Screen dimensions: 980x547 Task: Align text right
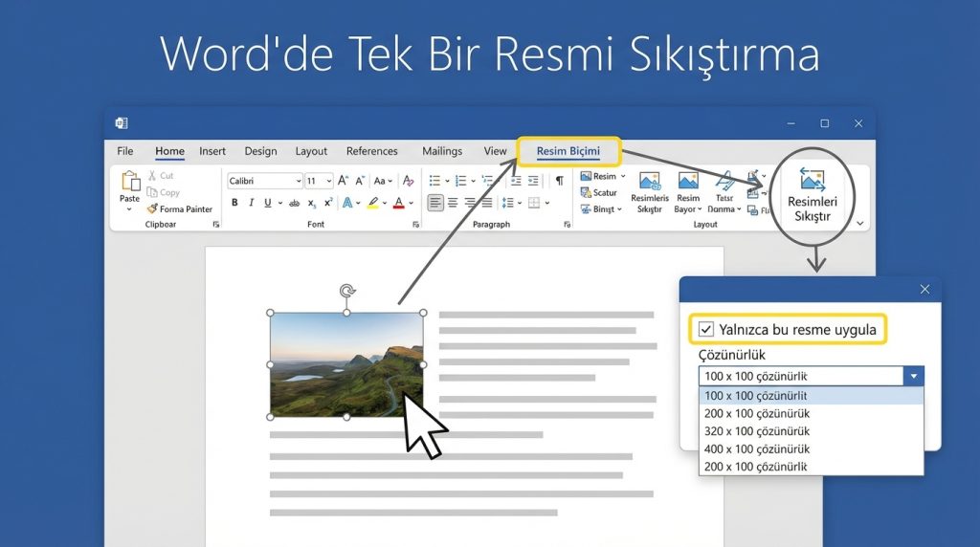click(x=469, y=203)
